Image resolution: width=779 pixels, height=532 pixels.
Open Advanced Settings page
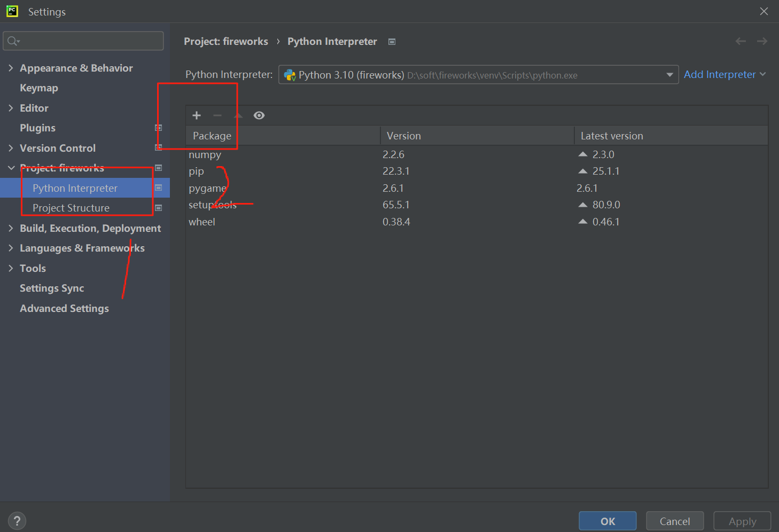[64, 309]
